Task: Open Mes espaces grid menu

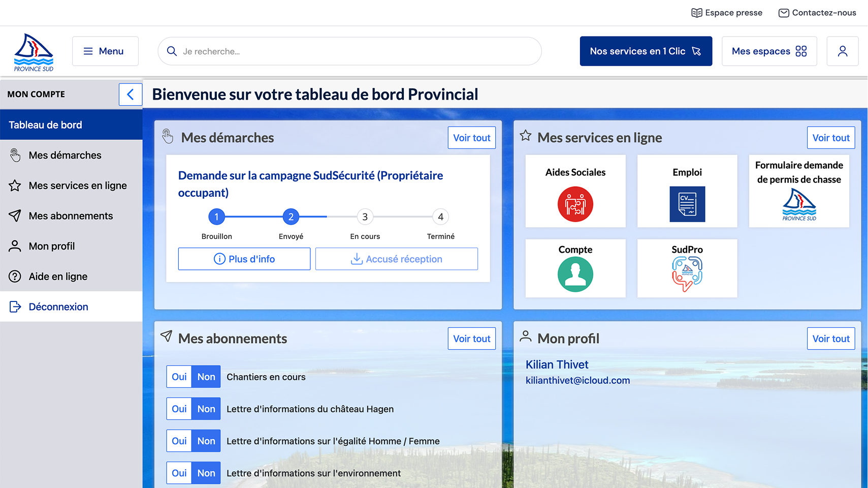Action: click(769, 51)
